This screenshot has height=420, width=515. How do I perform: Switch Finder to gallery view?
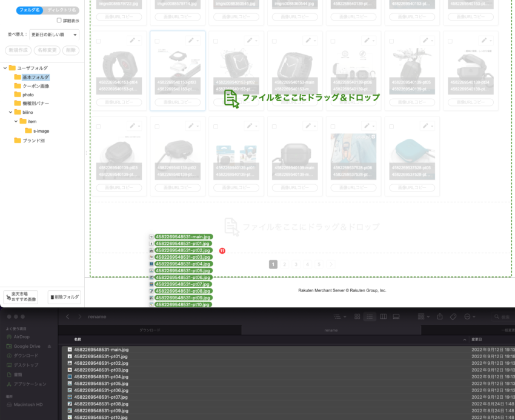click(396, 317)
